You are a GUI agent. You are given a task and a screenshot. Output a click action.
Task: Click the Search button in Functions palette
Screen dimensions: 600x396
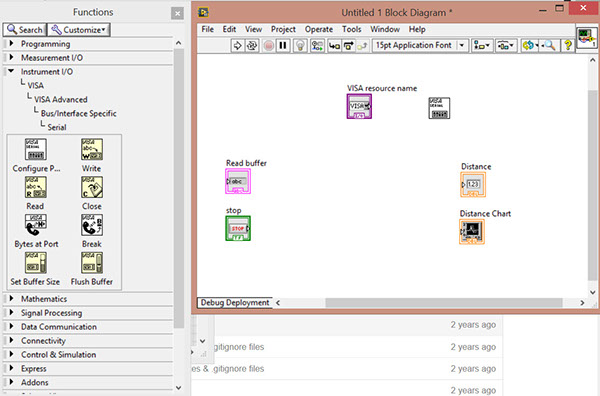pos(25,30)
